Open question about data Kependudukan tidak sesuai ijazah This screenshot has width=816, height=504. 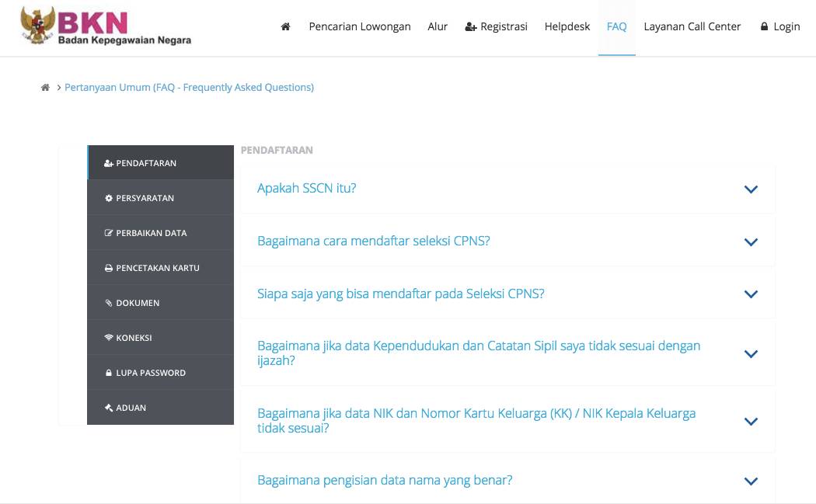point(479,353)
